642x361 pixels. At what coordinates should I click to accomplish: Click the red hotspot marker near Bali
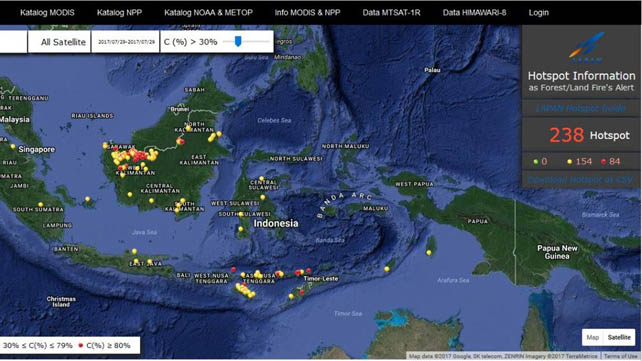pyautogui.click(x=233, y=269)
